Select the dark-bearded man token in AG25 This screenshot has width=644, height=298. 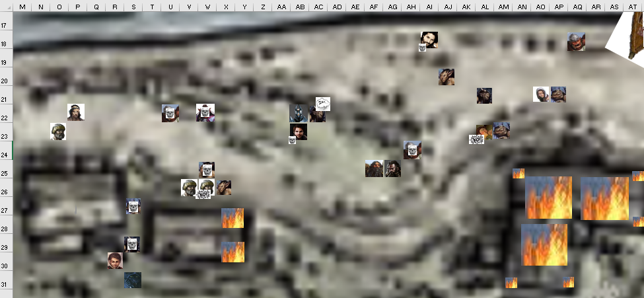(392, 168)
